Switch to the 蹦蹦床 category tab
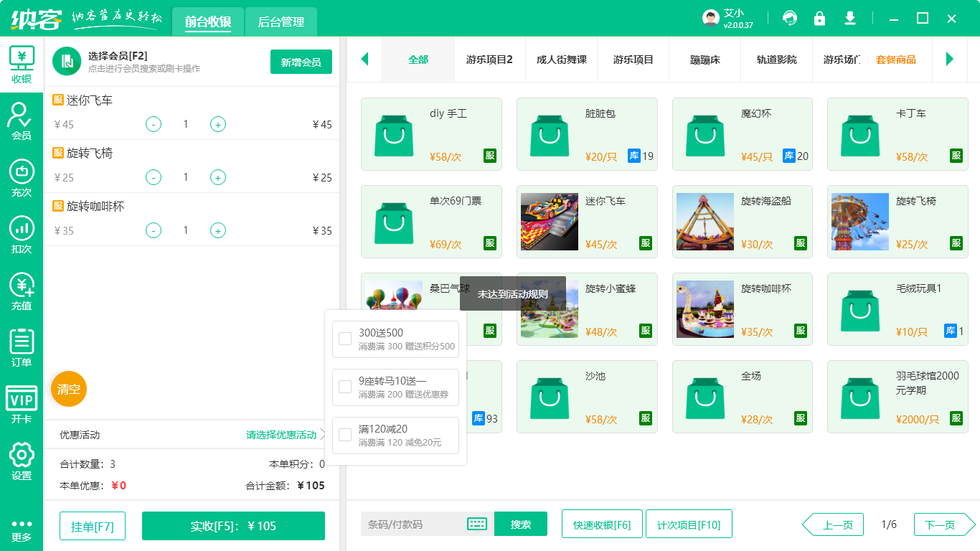The width and height of the screenshot is (980, 551). pyautogui.click(x=704, y=60)
